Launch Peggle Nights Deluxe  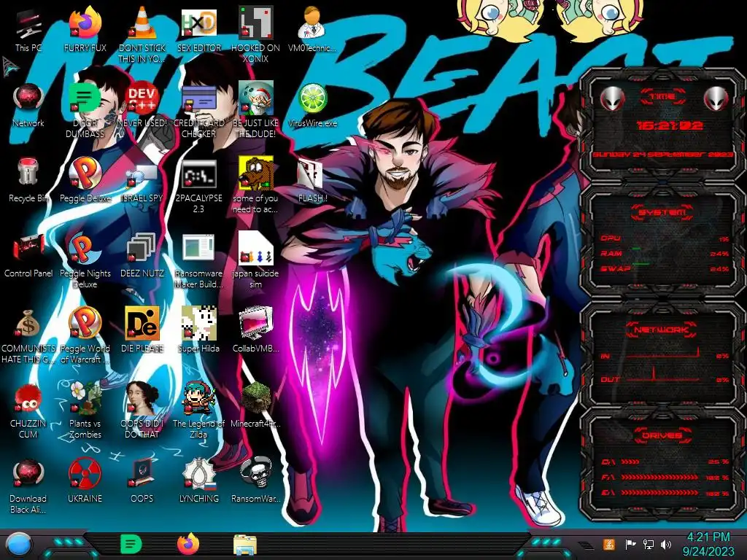click(x=85, y=260)
